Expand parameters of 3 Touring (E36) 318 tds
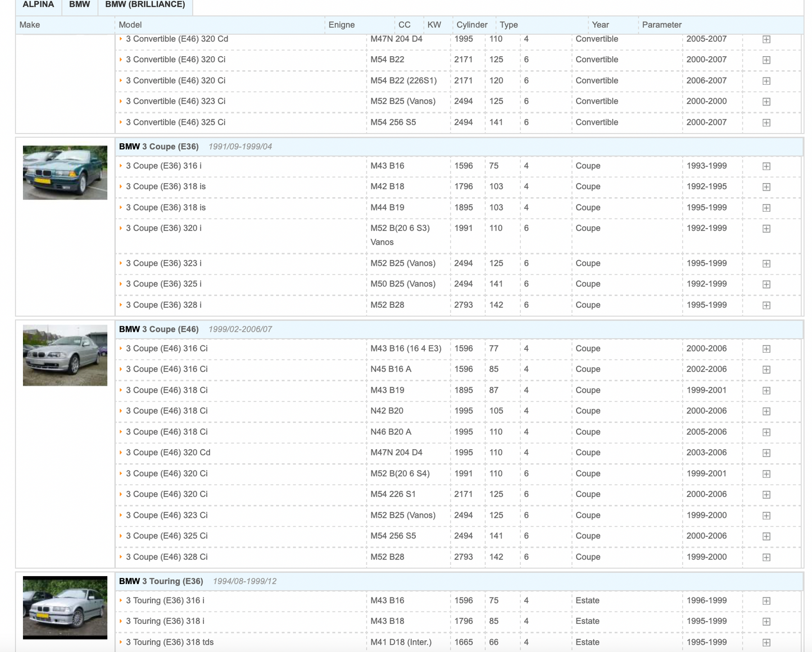The height and width of the screenshot is (652, 812). click(x=766, y=642)
